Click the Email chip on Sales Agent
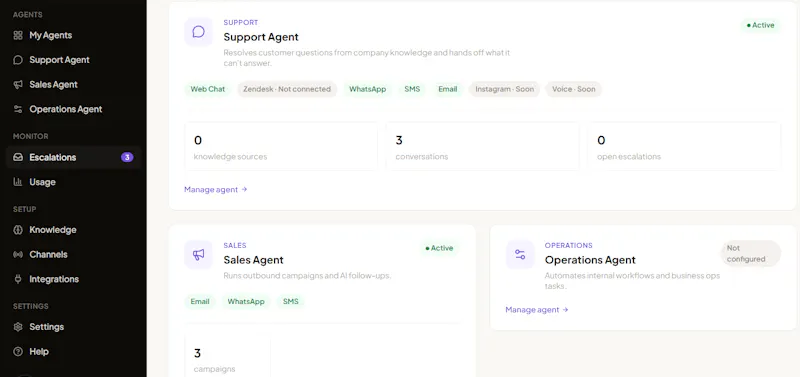800x377 pixels. (x=200, y=301)
